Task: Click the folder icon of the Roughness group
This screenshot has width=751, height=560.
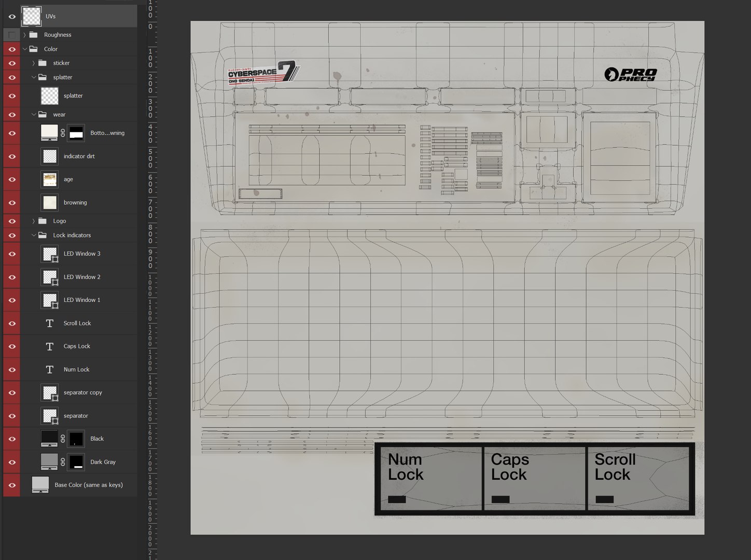Action: pyautogui.click(x=34, y=35)
